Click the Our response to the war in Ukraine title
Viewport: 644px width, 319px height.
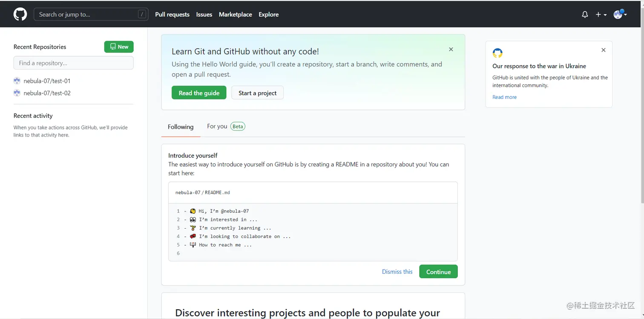pos(539,66)
